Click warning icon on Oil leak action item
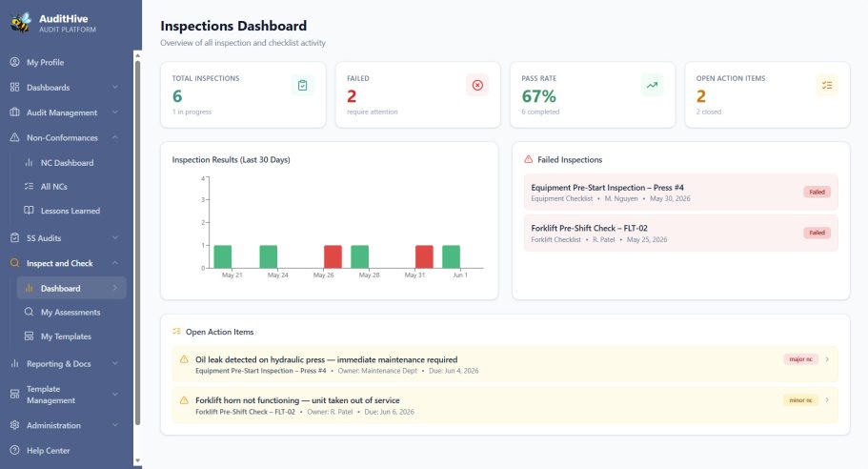Viewport: 868px width, 469px height. [x=184, y=359]
